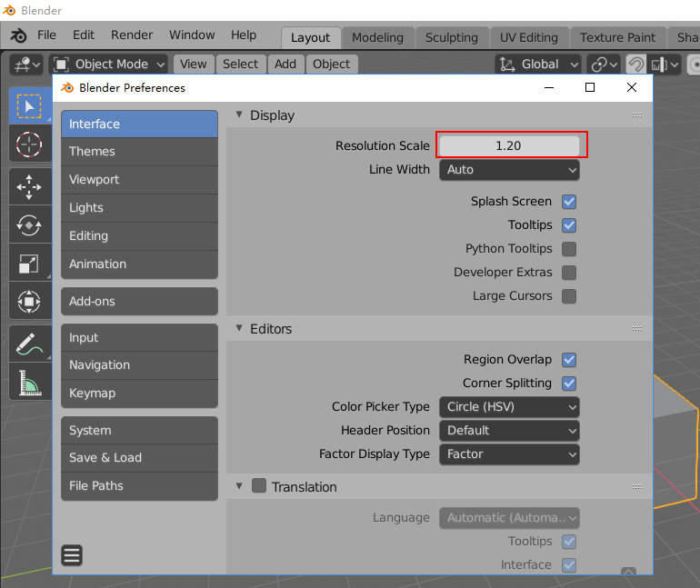Viewport: 700px width, 588px height.
Task: Enable the Translation checkbox
Action: click(259, 486)
